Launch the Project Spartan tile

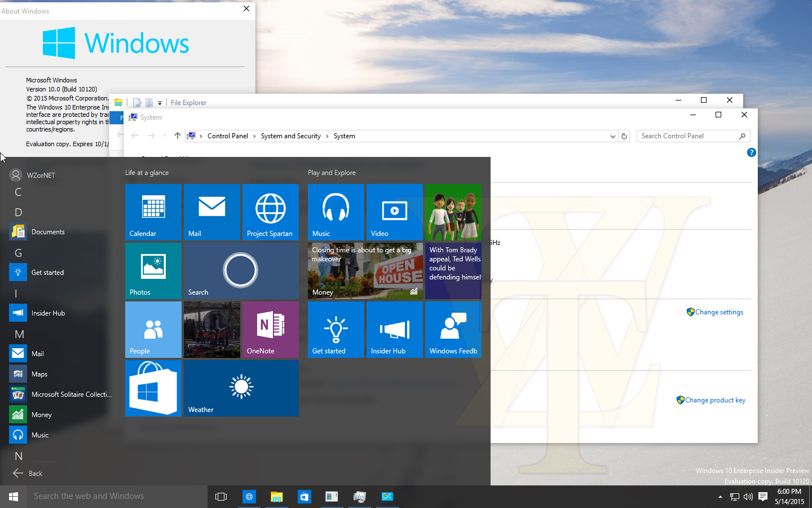271,212
